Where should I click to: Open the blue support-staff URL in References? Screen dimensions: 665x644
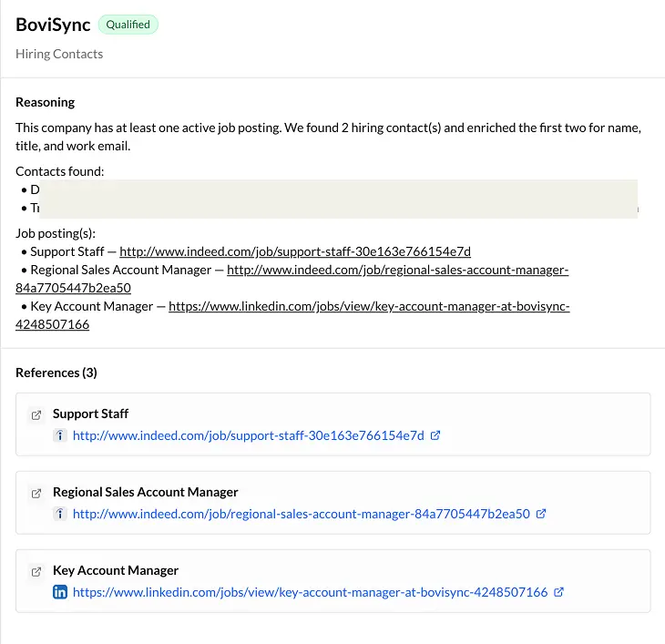[x=248, y=435]
